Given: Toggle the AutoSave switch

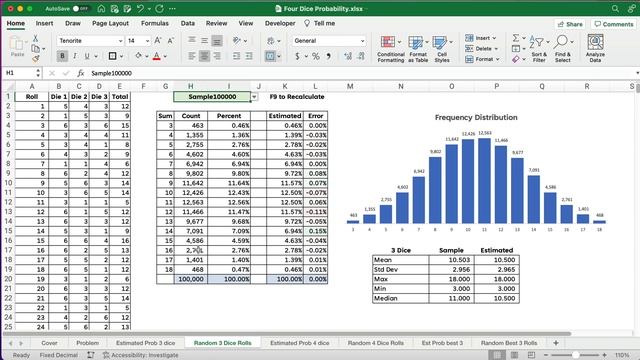Looking at the screenshot, I should pos(80,9).
